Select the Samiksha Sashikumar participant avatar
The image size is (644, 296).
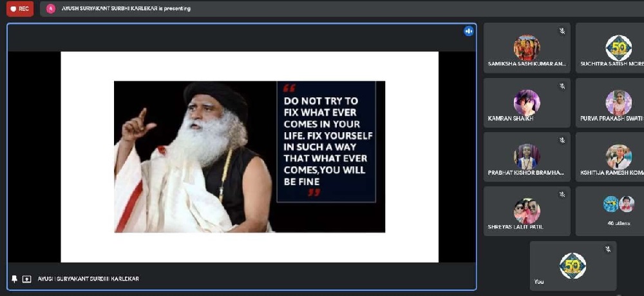click(x=527, y=48)
